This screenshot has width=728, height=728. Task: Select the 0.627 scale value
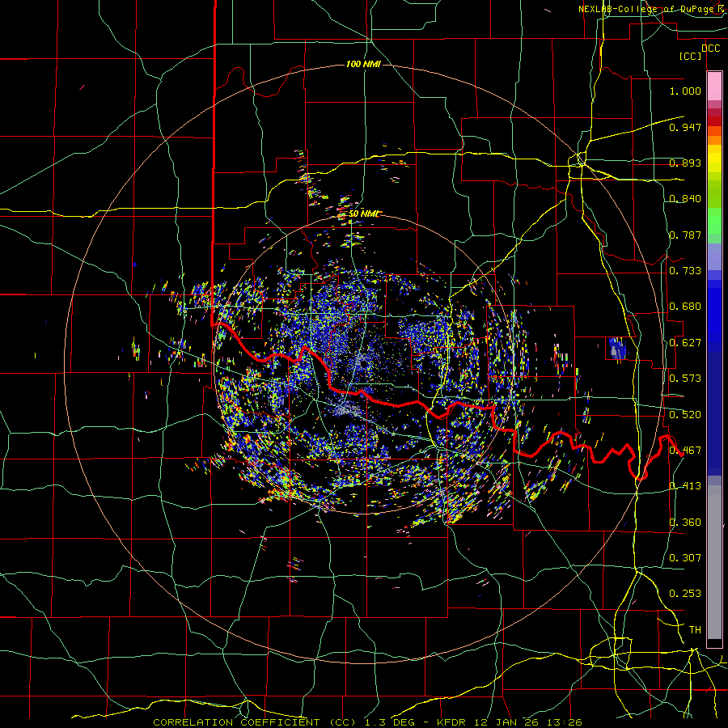click(x=685, y=343)
